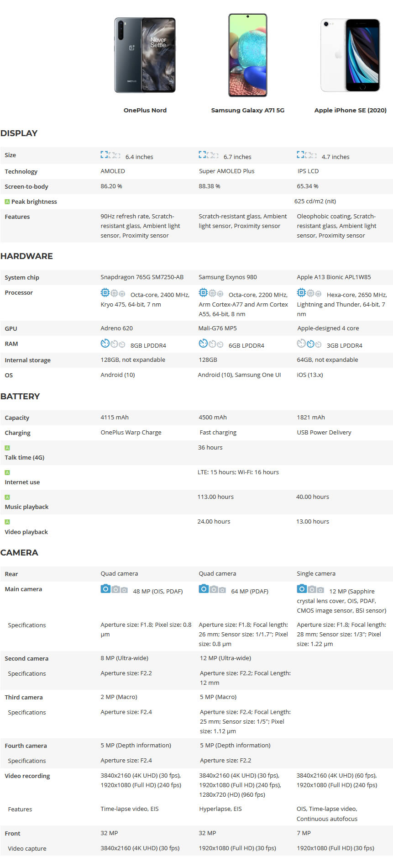Click the OnePlus Nord phone image
This screenshot has height=868, width=393.
(x=145, y=55)
